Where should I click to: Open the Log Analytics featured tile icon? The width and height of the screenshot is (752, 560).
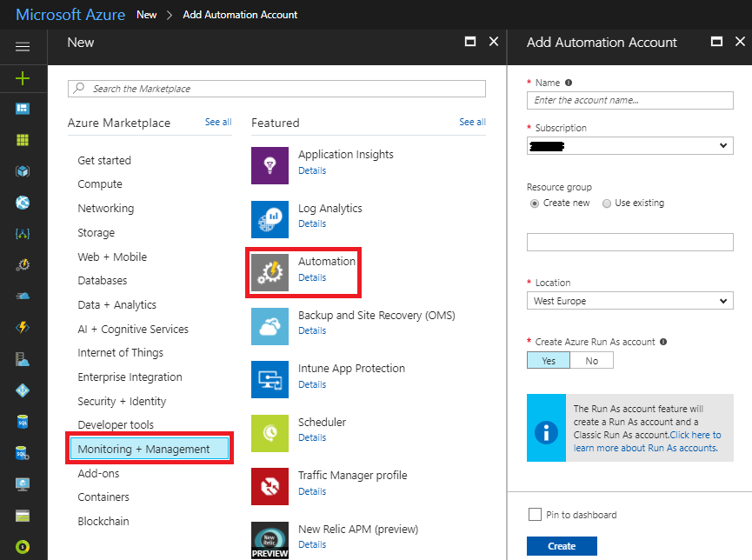coord(270,219)
